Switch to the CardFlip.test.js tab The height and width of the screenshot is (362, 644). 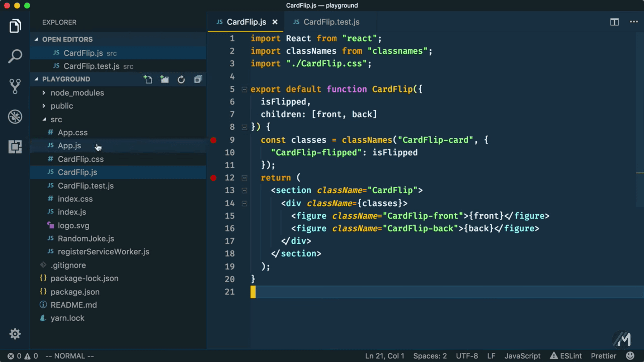pos(331,22)
